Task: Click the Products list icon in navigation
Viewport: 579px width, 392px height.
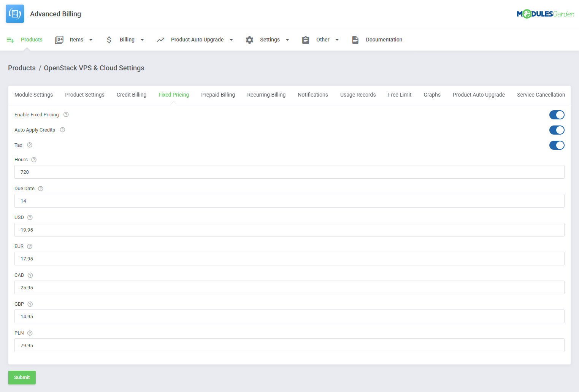Action: (10, 40)
